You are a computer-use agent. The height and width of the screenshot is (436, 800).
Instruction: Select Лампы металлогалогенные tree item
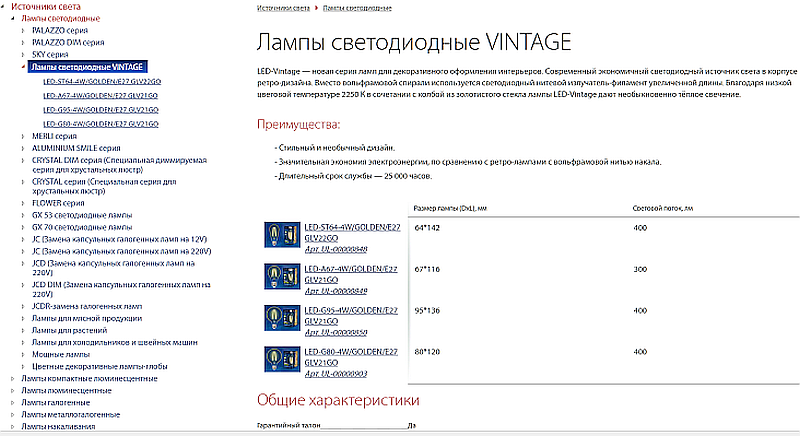pos(70,415)
